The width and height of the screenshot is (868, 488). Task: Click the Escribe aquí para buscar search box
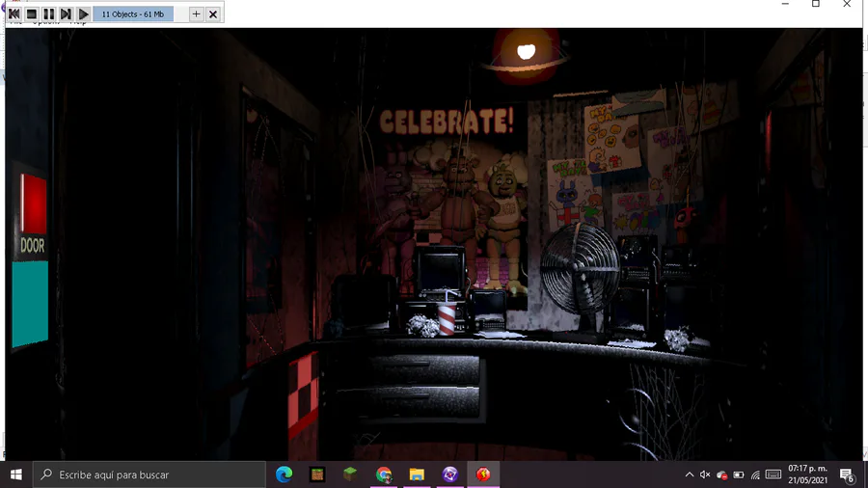pos(149,474)
